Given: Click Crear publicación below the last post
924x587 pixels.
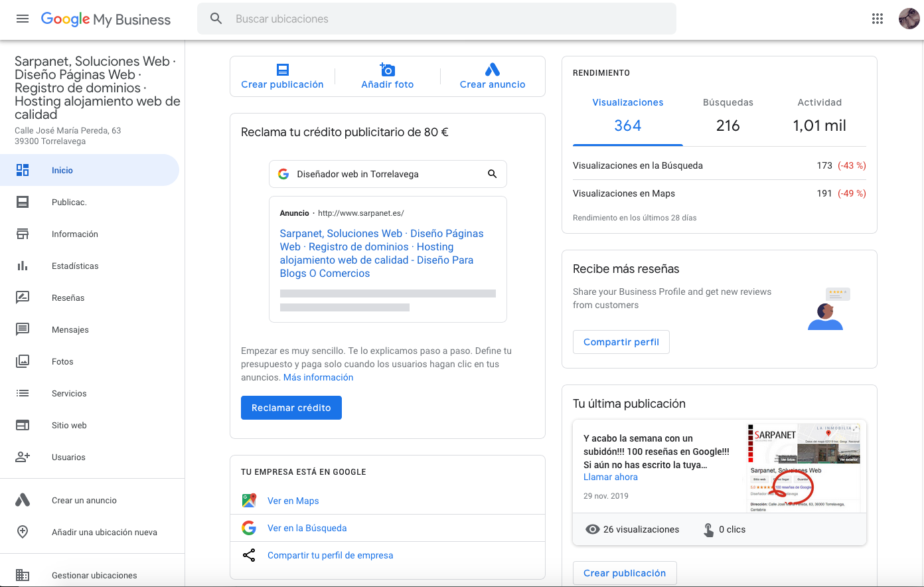Looking at the screenshot, I should [x=625, y=573].
